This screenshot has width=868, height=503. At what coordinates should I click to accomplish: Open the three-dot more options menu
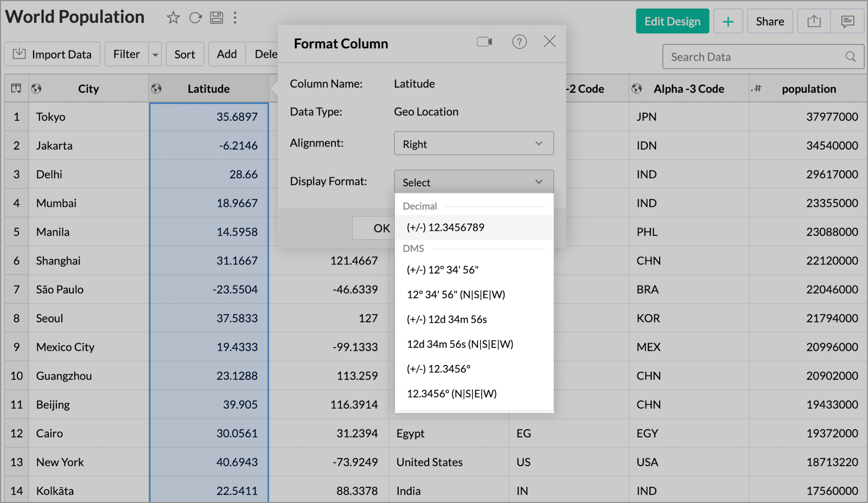[x=235, y=18]
